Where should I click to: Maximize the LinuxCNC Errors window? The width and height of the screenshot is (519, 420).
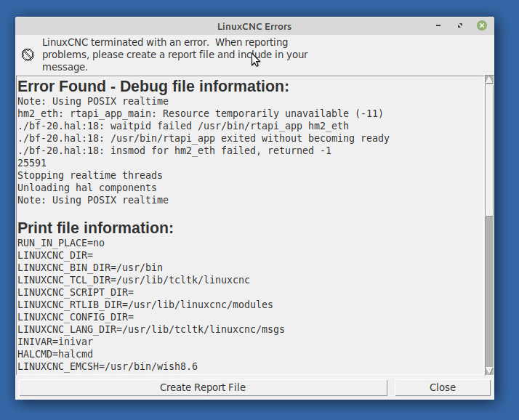pyautogui.click(x=460, y=25)
